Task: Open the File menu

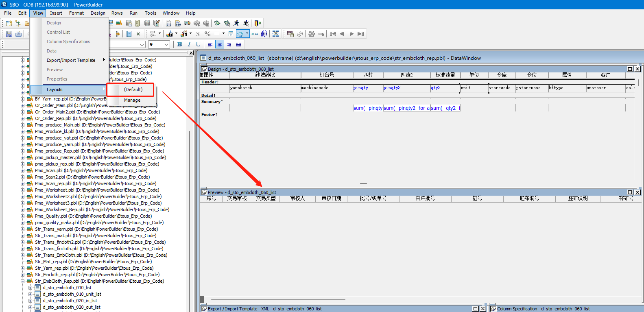Action: (8, 13)
